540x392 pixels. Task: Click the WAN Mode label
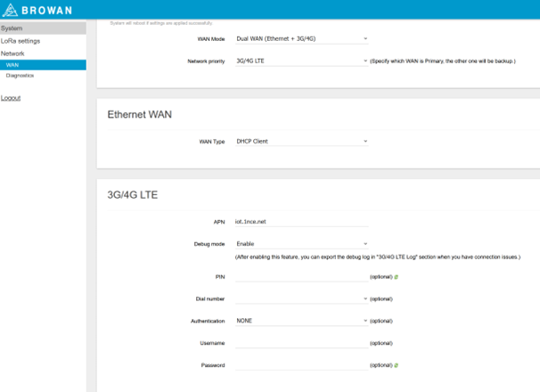point(211,39)
